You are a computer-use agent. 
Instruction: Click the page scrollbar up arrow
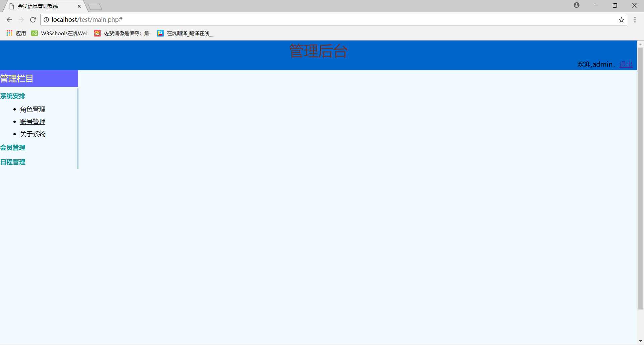click(x=640, y=44)
